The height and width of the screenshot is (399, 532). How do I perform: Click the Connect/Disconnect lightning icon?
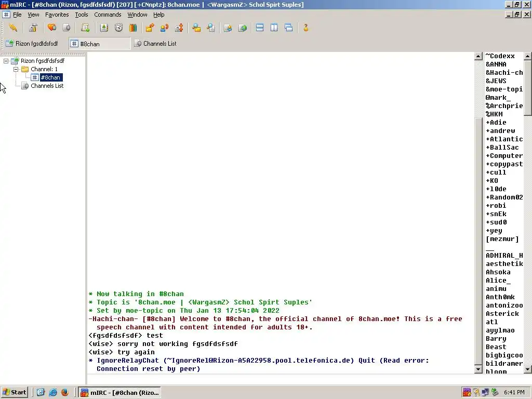13,28
